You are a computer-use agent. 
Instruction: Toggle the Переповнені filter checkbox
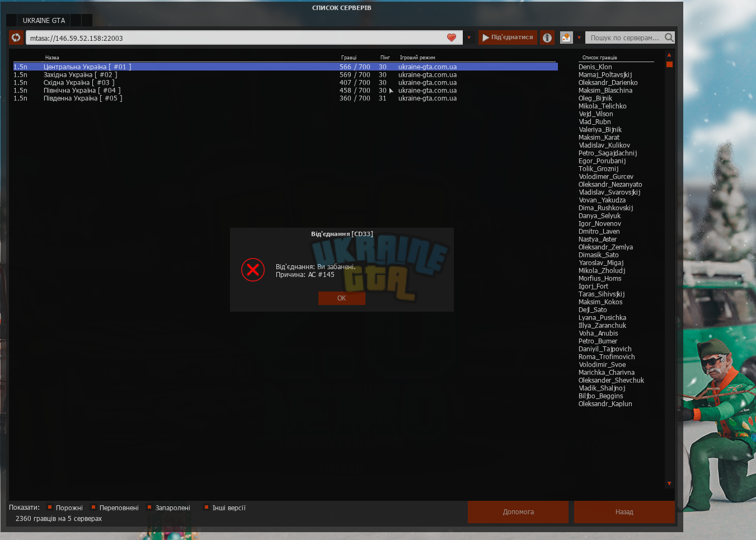(93, 508)
